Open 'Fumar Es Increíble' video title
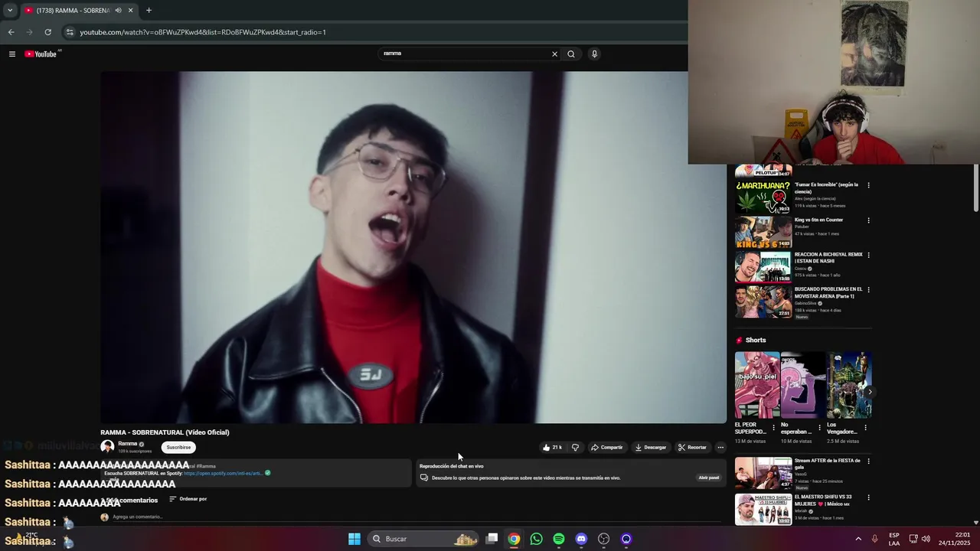This screenshot has height=551, width=980. point(826,187)
